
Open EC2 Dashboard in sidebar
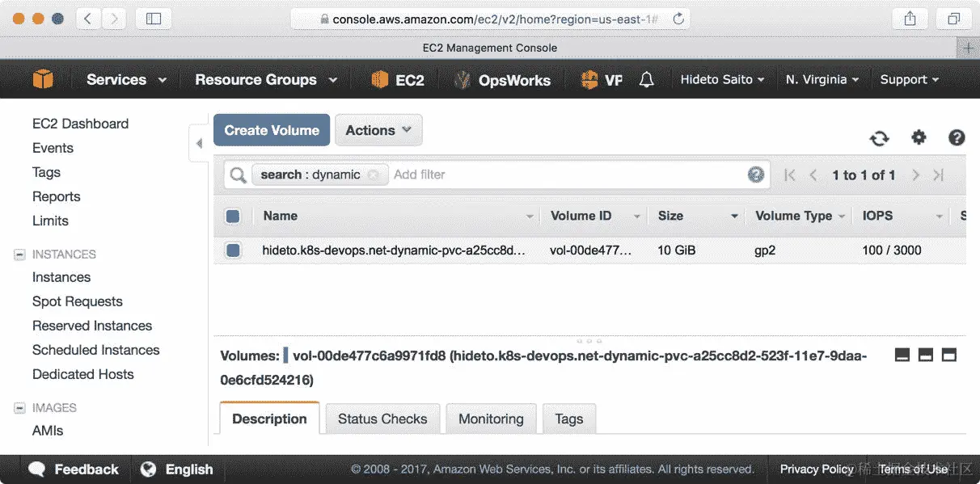coord(80,124)
